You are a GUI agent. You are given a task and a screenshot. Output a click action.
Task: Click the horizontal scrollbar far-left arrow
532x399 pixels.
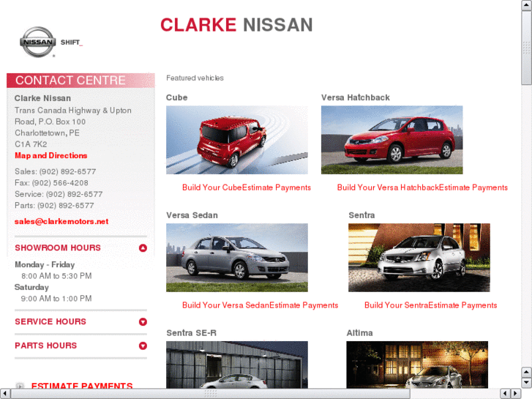[x=5, y=394]
